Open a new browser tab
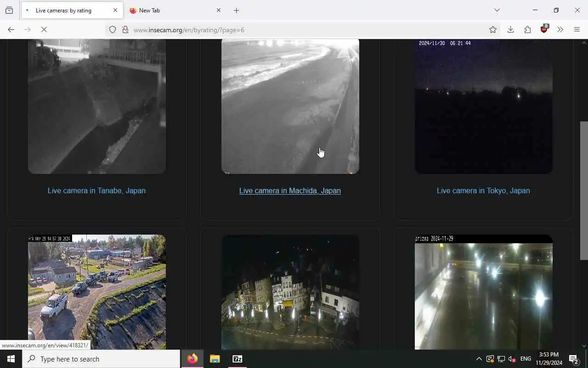 click(237, 10)
